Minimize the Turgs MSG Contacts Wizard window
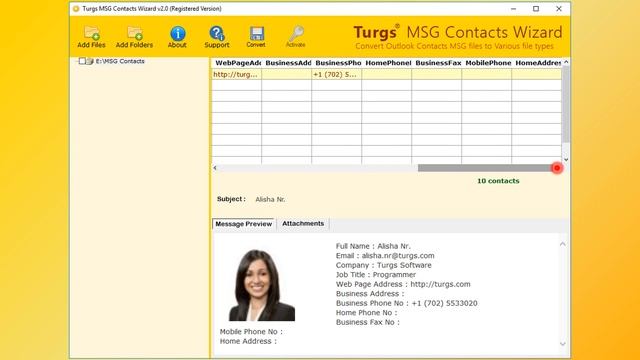The height and width of the screenshot is (360, 640). 513,9
